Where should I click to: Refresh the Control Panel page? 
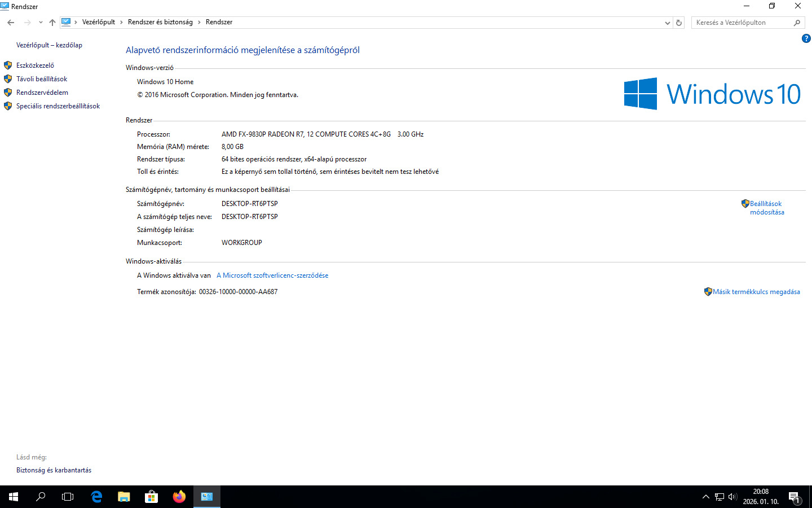[679, 23]
